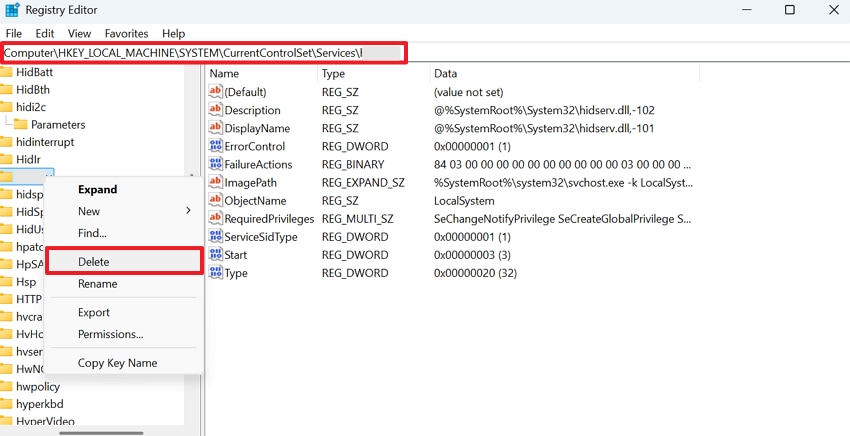The height and width of the screenshot is (436, 850).
Task: Select the Hsp folder icon
Action: click(x=6, y=282)
